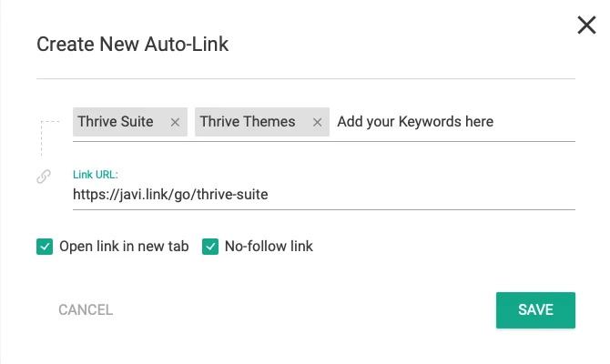
Task: Click the green 'Link URL:' field label
Action: pos(96,174)
